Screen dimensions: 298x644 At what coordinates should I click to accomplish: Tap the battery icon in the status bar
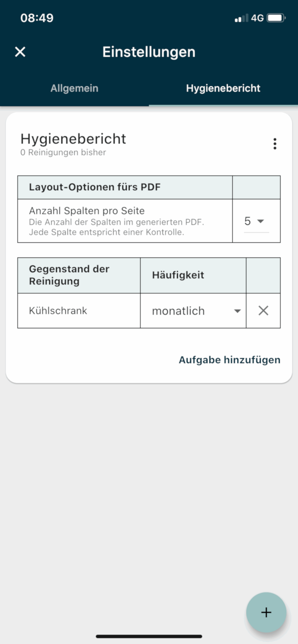click(x=276, y=18)
